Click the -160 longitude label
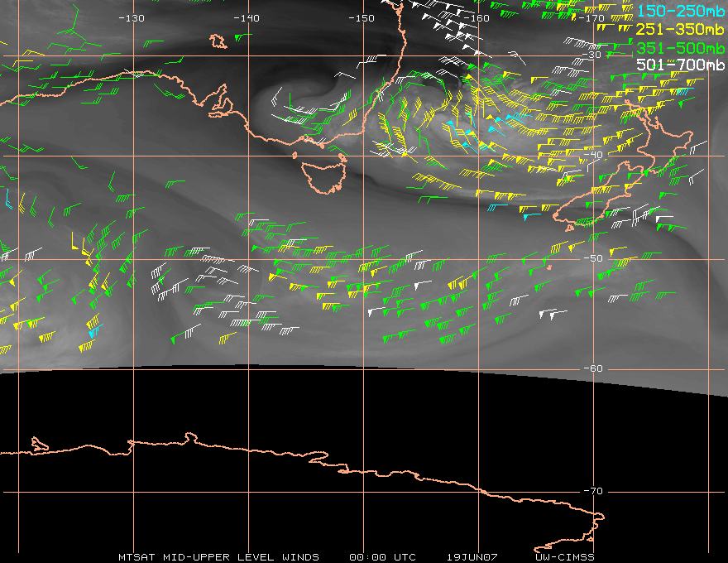Image resolution: width=728 pixels, height=563 pixels. tap(477, 17)
